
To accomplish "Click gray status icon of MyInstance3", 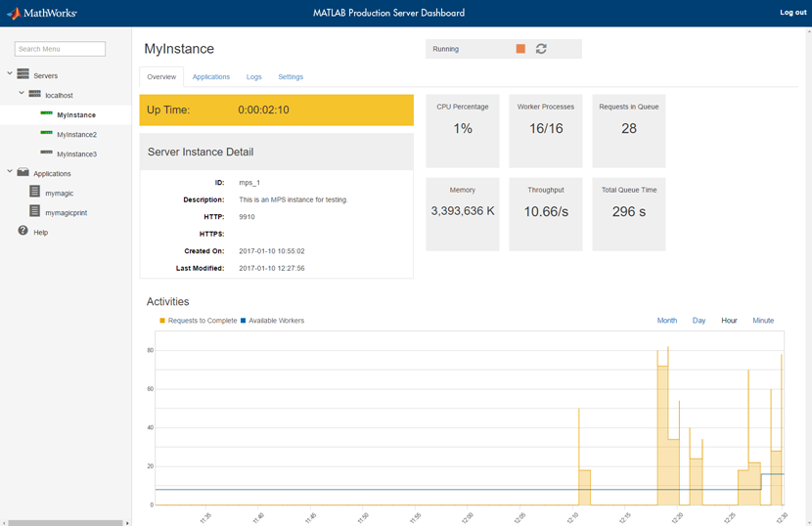I will click(46, 153).
